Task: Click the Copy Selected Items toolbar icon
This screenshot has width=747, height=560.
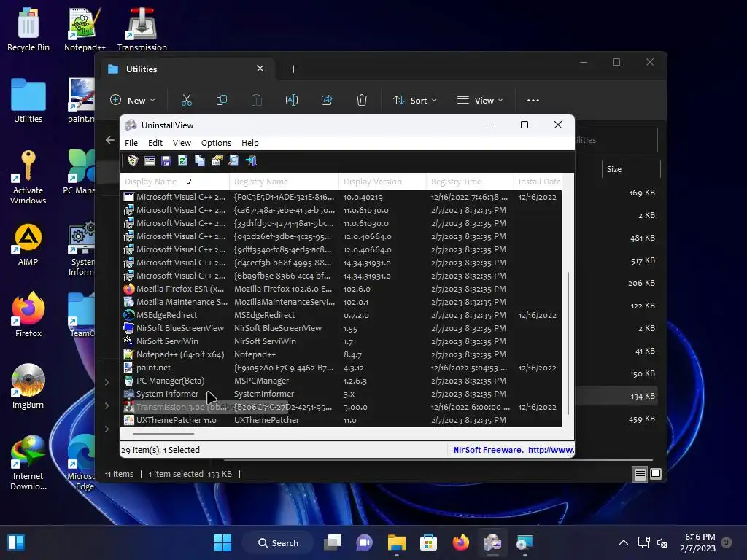Action: point(200,160)
